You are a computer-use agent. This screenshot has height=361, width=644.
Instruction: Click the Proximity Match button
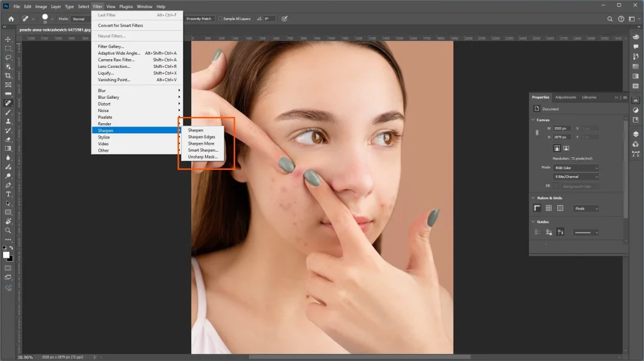pyautogui.click(x=199, y=19)
